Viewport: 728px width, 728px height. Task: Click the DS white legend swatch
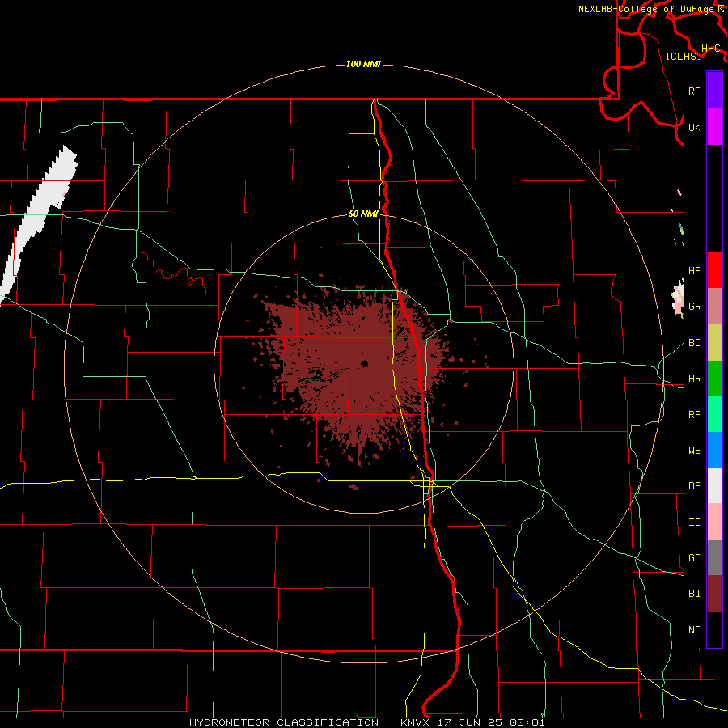coord(714,485)
